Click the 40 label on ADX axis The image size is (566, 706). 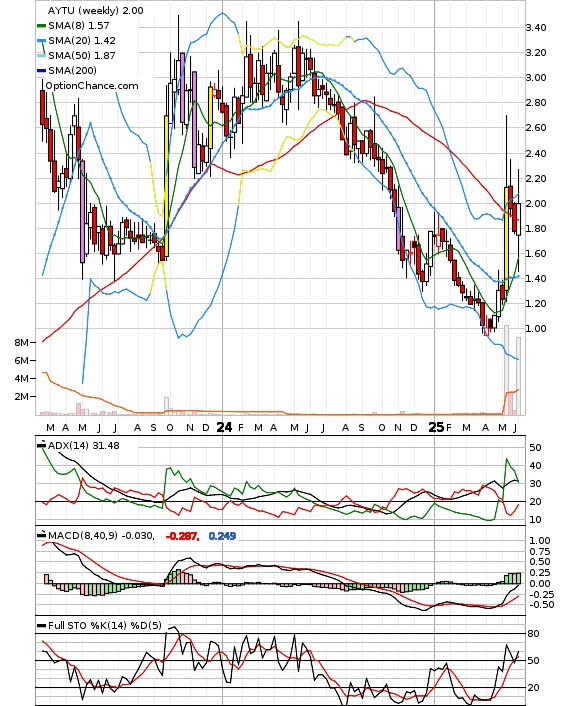535,466
